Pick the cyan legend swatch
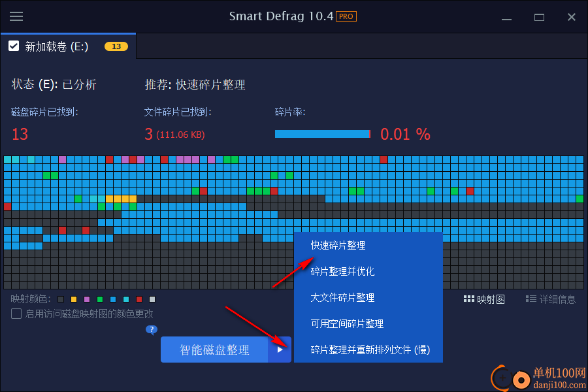588x392 pixels. click(126, 299)
